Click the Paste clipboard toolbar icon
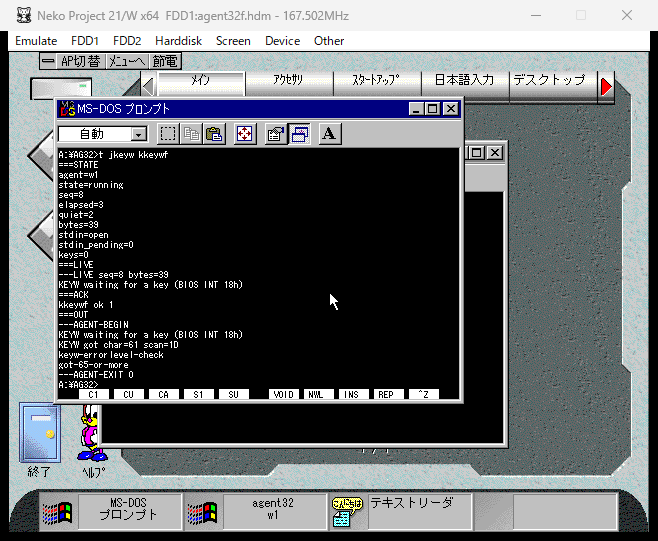 [x=214, y=134]
